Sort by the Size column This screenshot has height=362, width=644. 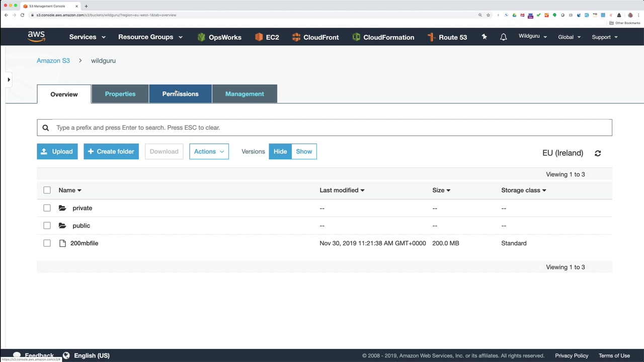441,190
